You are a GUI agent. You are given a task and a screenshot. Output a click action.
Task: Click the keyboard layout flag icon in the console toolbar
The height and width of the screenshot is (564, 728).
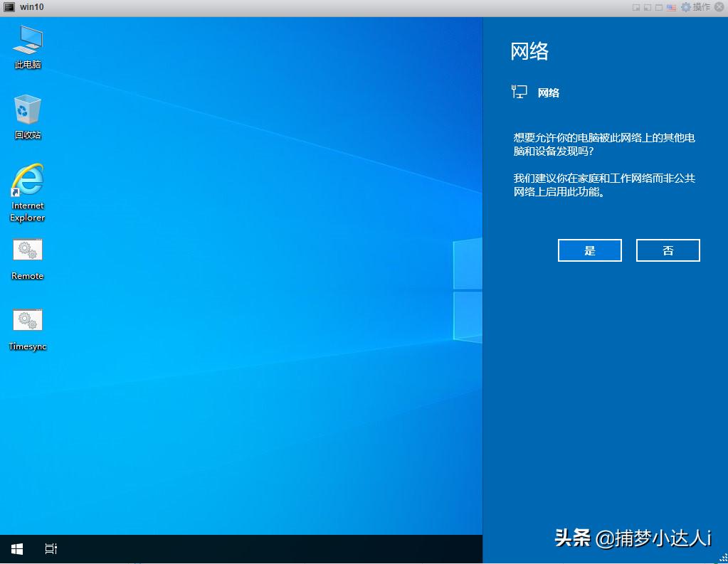[672, 7]
